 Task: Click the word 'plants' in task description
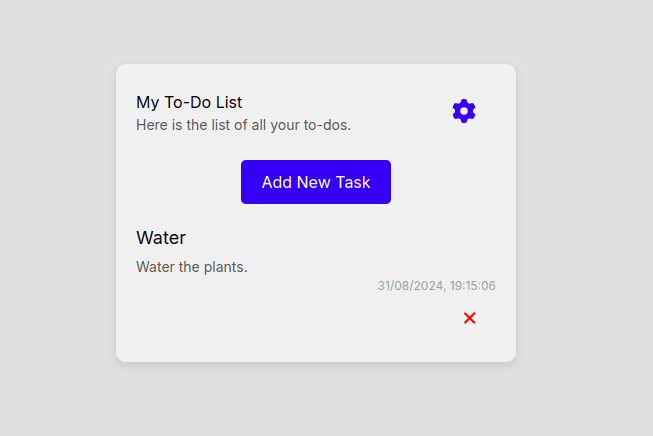225,267
